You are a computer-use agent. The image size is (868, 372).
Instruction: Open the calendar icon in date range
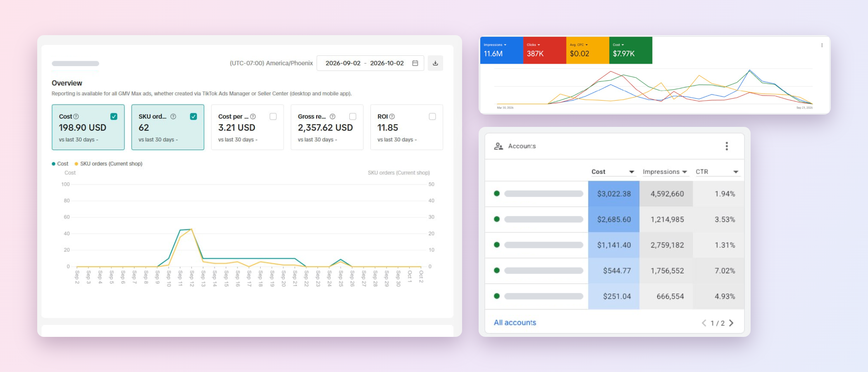[415, 63]
